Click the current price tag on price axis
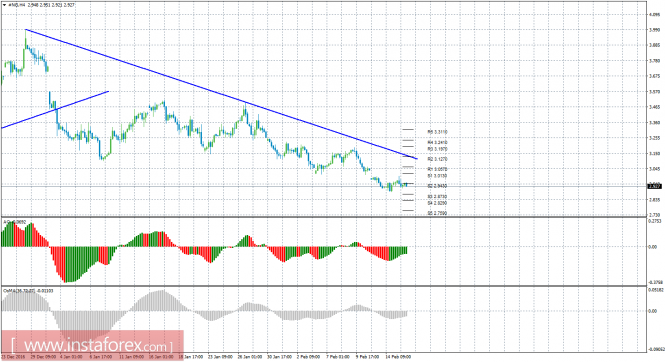This screenshot has height=362, width=665. [655, 186]
